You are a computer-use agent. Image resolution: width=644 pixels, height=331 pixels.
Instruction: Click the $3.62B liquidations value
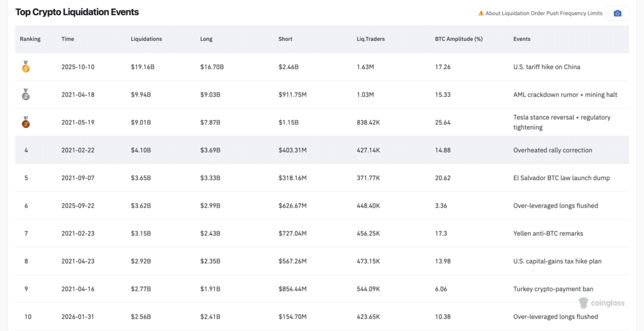[x=141, y=206]
